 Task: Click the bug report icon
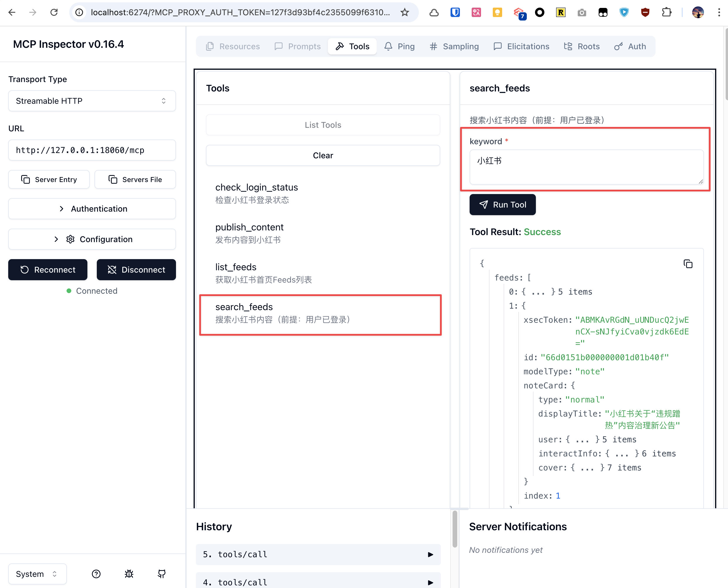(x=129, y=574)
